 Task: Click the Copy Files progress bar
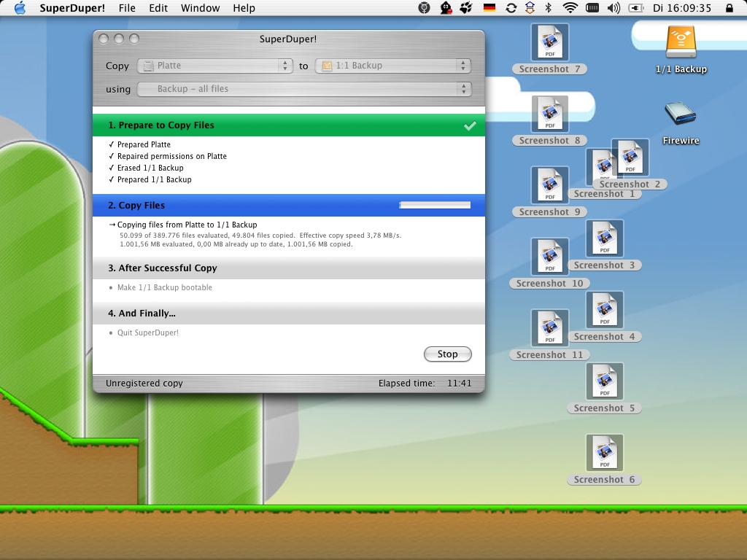435,205
